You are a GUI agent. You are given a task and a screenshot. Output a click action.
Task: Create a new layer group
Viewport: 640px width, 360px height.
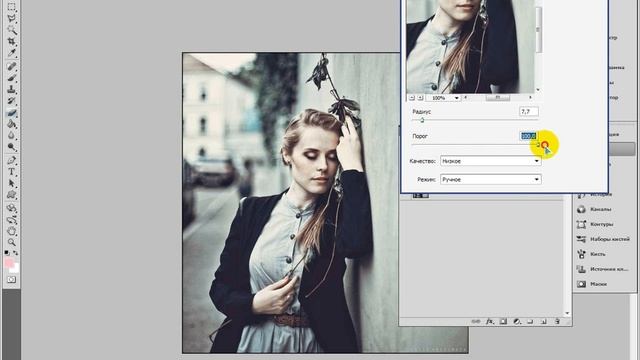(530, 322)
